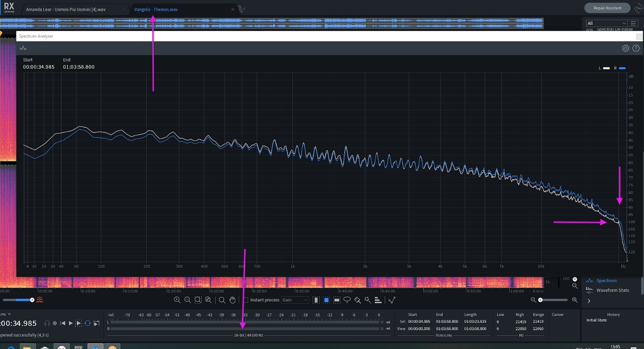Image resolution: width=644 pixels, height=349 pixels.
Task: Activate the Grab and Drag hand tool
Action: pyautogui.click(x=232, y=300)
